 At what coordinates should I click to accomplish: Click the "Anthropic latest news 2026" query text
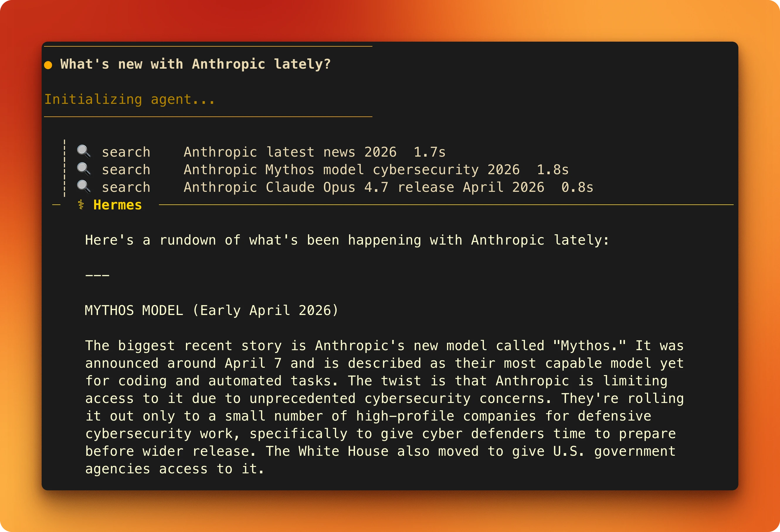[x=290, y=152]
